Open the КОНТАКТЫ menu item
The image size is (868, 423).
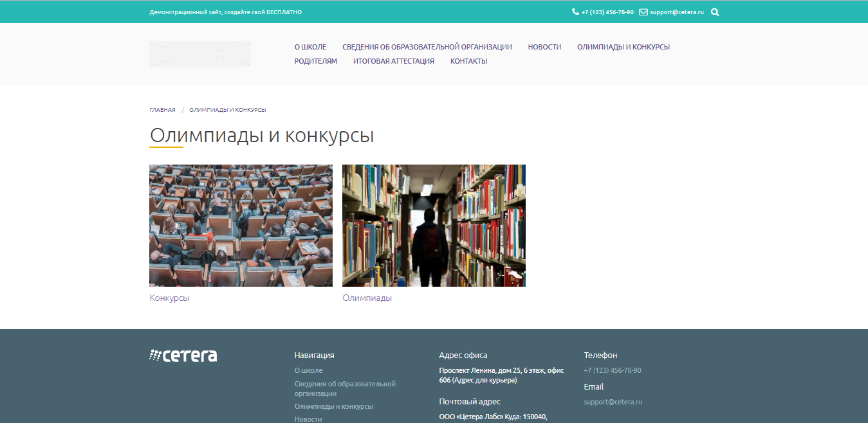[468, 61]
